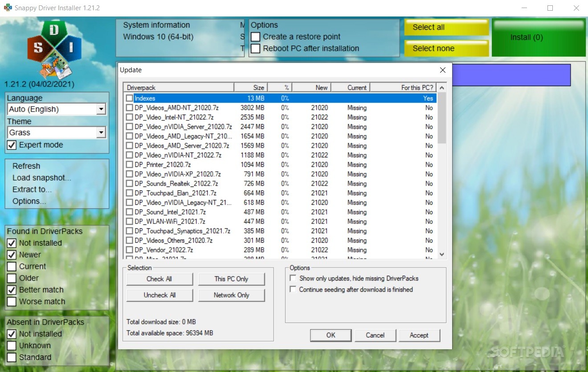Click the This PC Only button
The image size is (588, 372).
pyautogui.click(x=232, y=279)
